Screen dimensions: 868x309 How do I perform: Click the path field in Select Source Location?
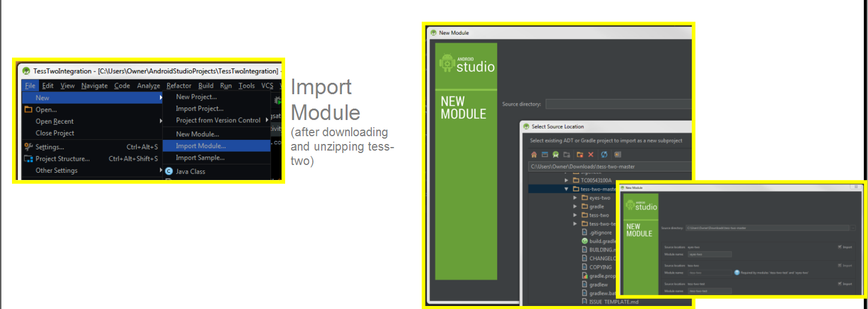coord(610,167)
